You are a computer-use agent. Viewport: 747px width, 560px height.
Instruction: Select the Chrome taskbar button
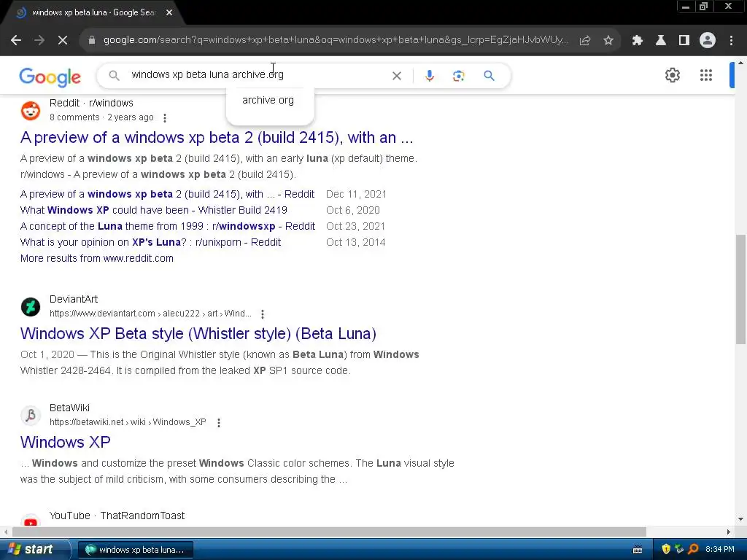135,550
